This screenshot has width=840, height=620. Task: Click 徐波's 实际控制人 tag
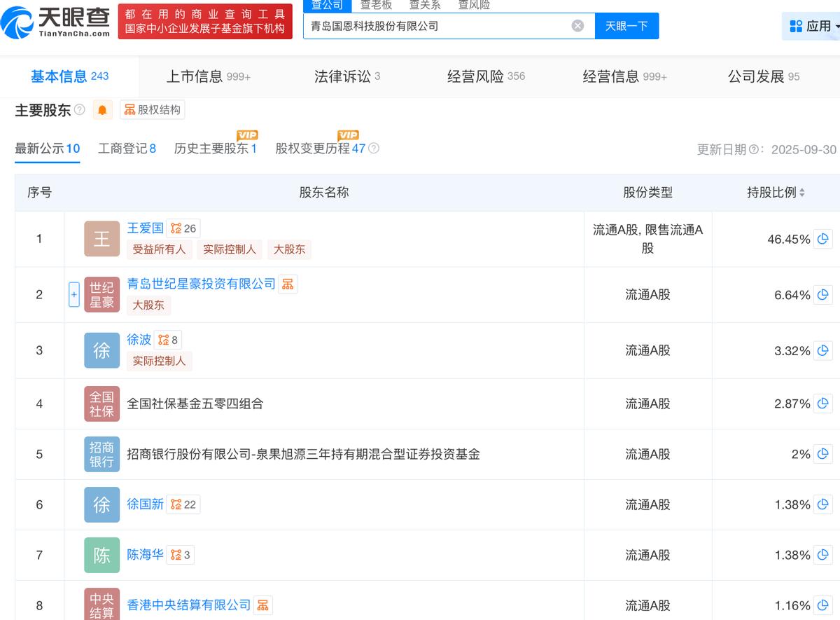[159, 361]
